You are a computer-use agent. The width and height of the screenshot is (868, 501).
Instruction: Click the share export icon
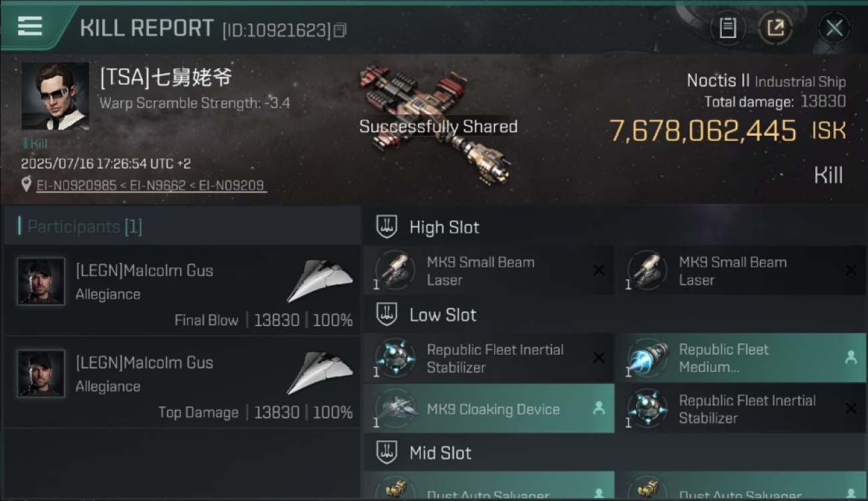[775, 28]
